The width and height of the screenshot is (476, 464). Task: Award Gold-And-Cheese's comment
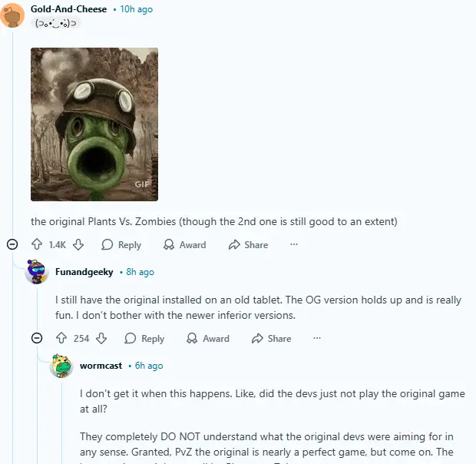pyautogui.click(x=184, y=244)
